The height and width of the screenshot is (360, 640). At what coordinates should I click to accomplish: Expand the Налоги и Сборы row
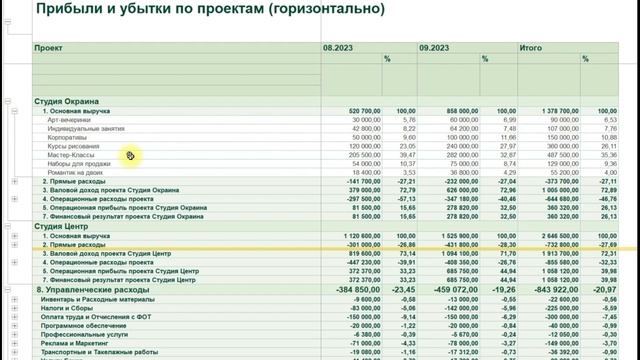click(15, 308)
